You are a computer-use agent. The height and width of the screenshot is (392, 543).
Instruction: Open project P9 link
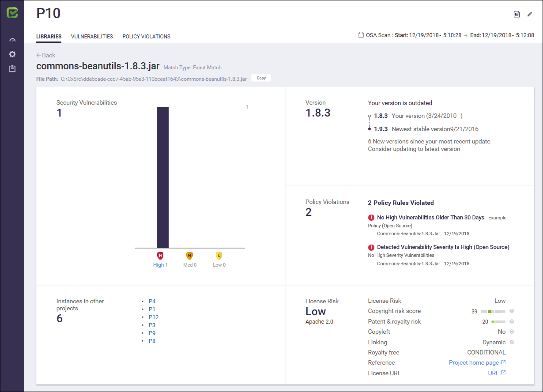click(152, 333)
